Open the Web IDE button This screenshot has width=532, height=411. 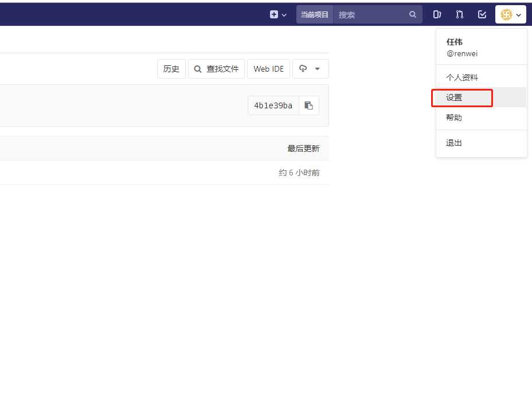(x=268, y=69)
